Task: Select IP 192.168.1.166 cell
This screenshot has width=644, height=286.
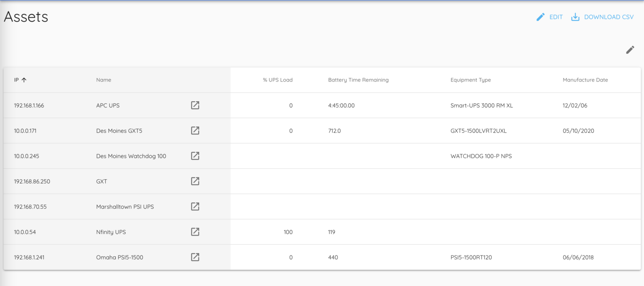Action: (x=29, y=105)
